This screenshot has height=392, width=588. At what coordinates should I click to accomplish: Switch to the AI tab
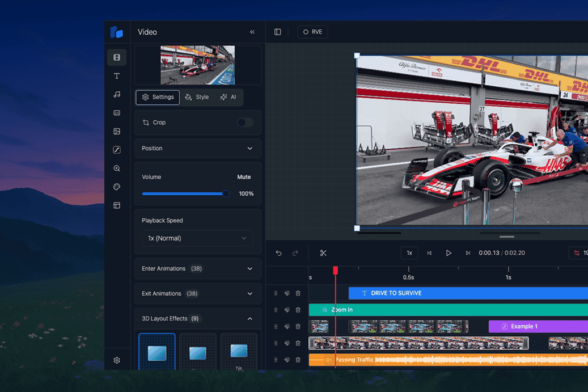click(229, 97)
